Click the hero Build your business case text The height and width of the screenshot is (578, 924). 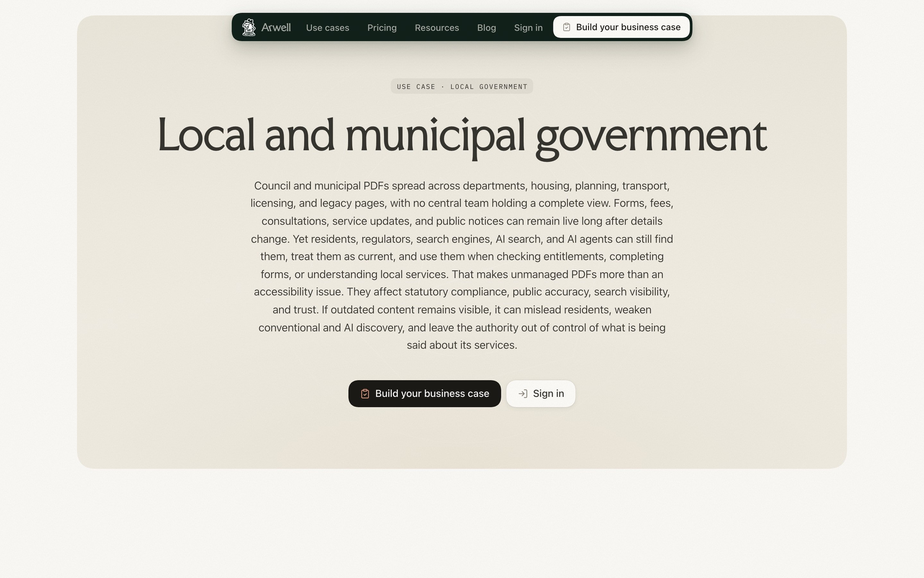pos(432,394)
